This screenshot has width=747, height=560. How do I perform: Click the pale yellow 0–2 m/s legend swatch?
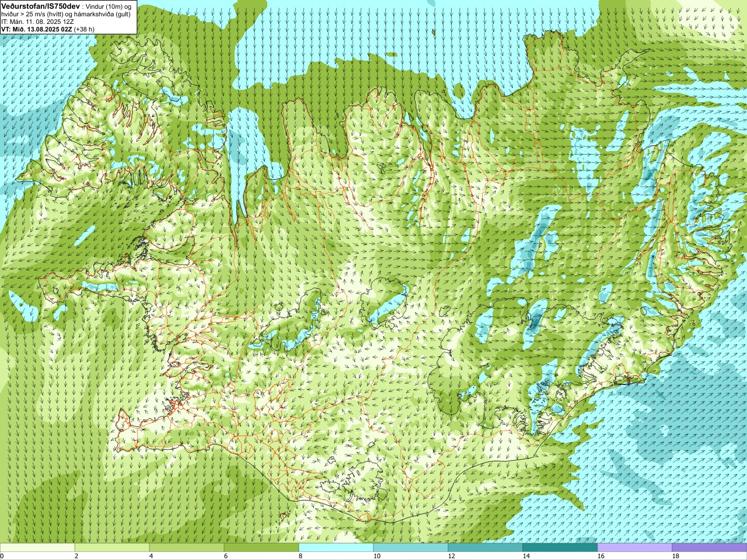[37, 548]
